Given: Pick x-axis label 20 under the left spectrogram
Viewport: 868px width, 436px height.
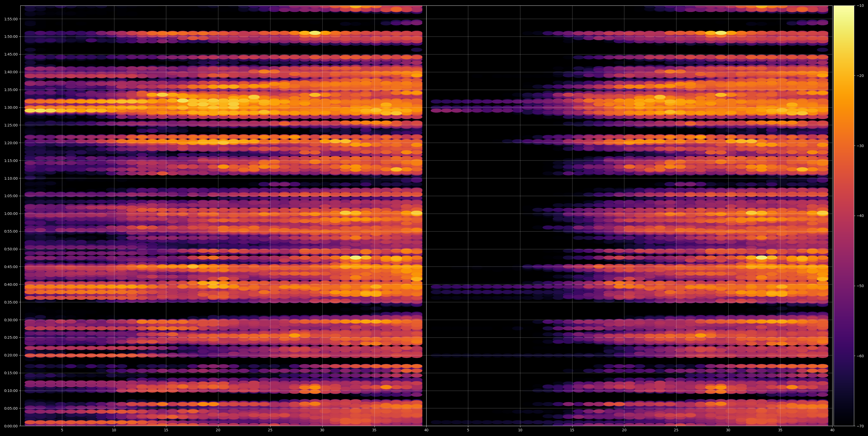Looking at the screenshot, I should tap(218, 430).
